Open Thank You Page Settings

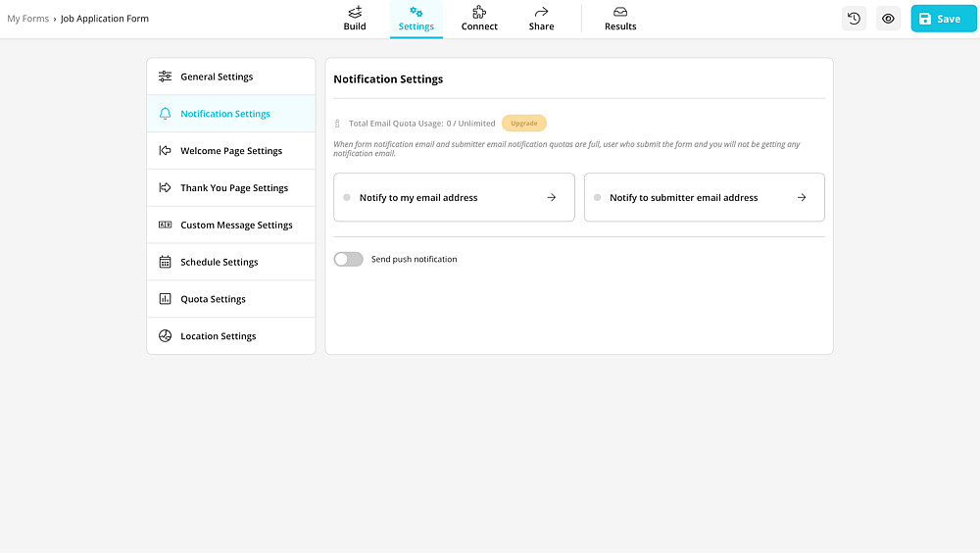click(231, 187)
